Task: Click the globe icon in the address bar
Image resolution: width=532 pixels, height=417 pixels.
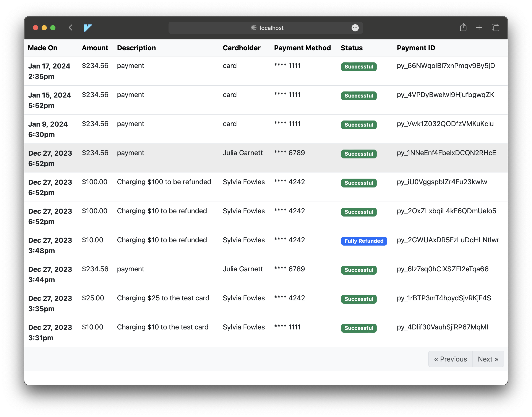Action: (253, 28)
